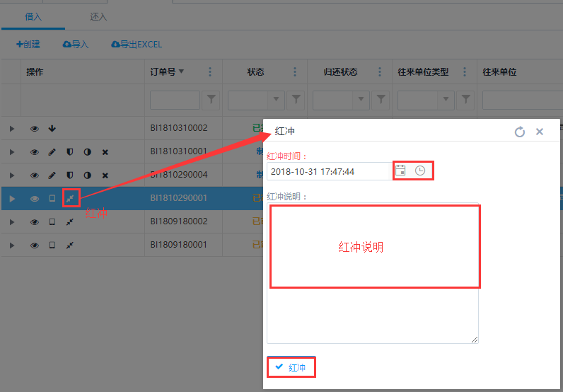Open the 归还状态 filter dropdown
Image resolution: width=563 pixels, height=392 pixels.
(x=361, y=100)
